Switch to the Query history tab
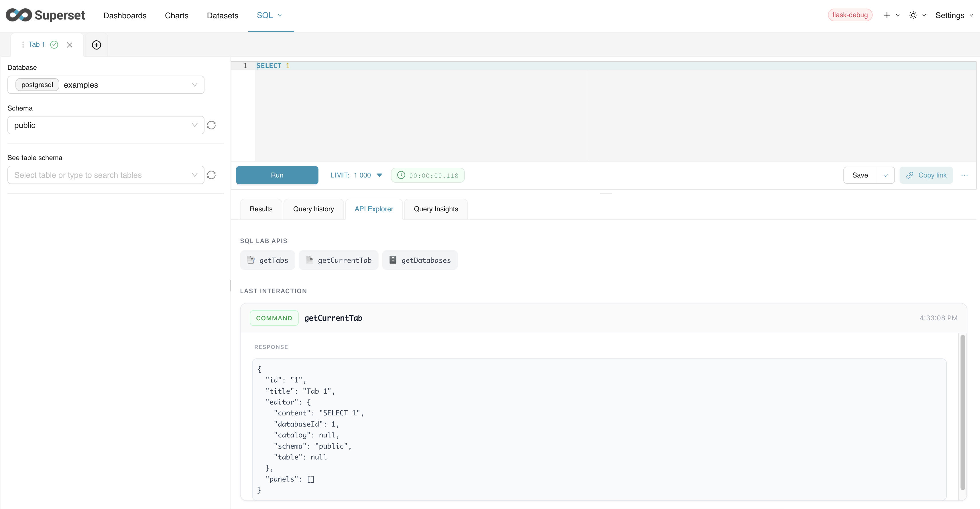 point(314,209)
